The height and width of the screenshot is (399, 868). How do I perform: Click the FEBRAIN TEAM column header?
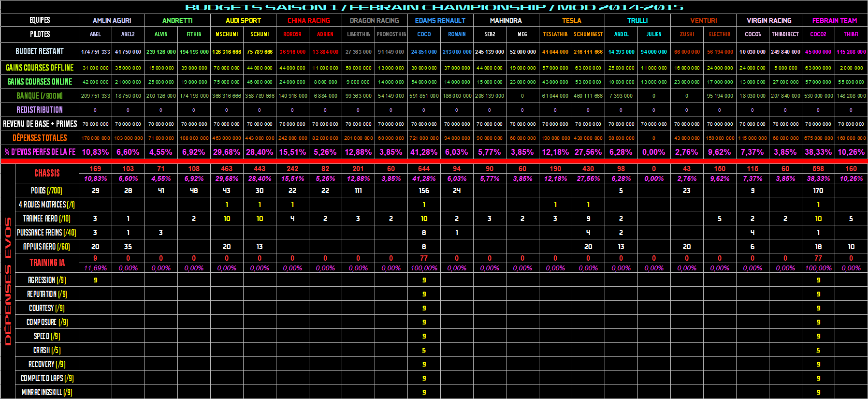(x=834, y=20)
